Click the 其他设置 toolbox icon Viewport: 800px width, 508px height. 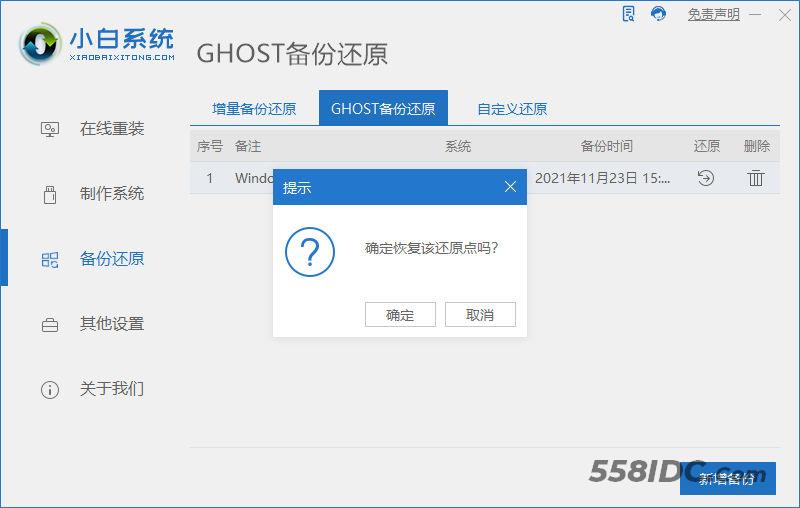coord(50,325)
